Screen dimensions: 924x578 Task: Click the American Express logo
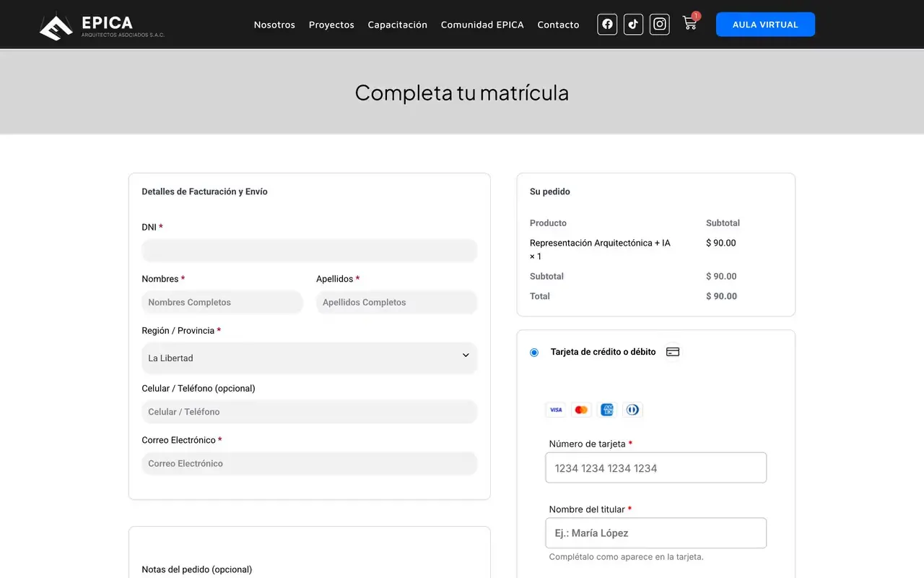click(x=607, y=410)
